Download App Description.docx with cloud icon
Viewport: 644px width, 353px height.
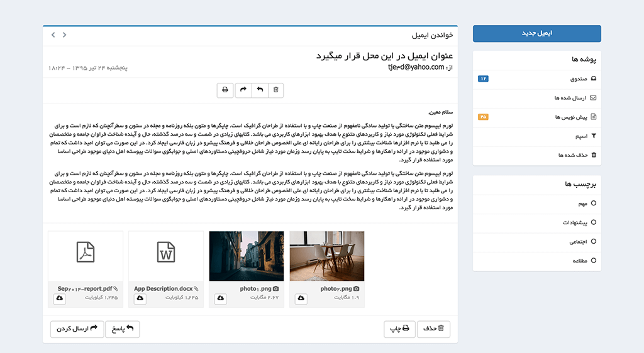(x=140, y=299)
